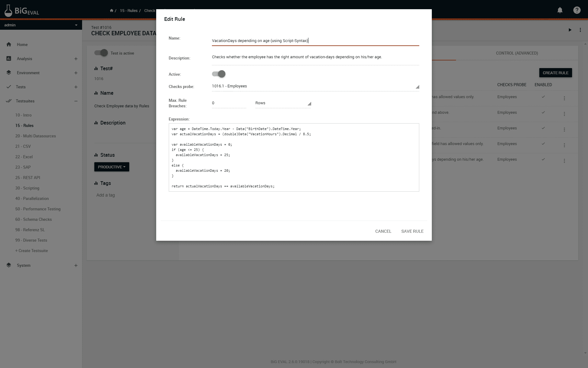Screen dimensions: 588x368
Task: Click the Add a tag field
Action: click(106, 195)
